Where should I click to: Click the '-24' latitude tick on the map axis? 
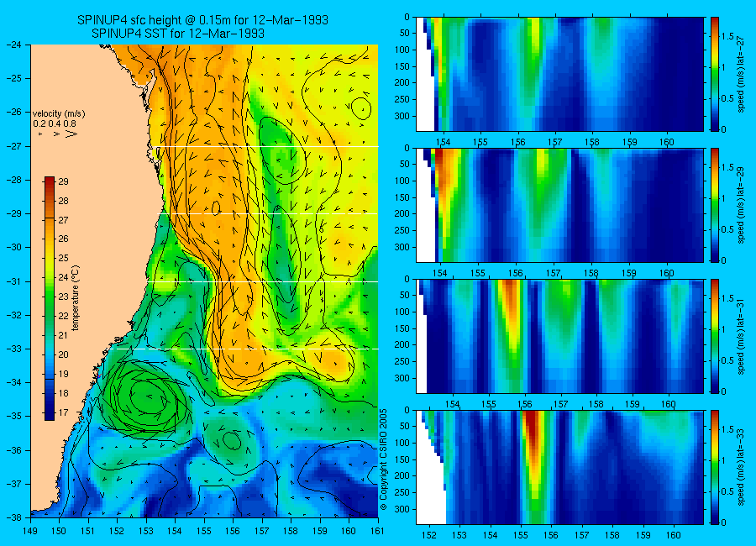tap(13, 45)
